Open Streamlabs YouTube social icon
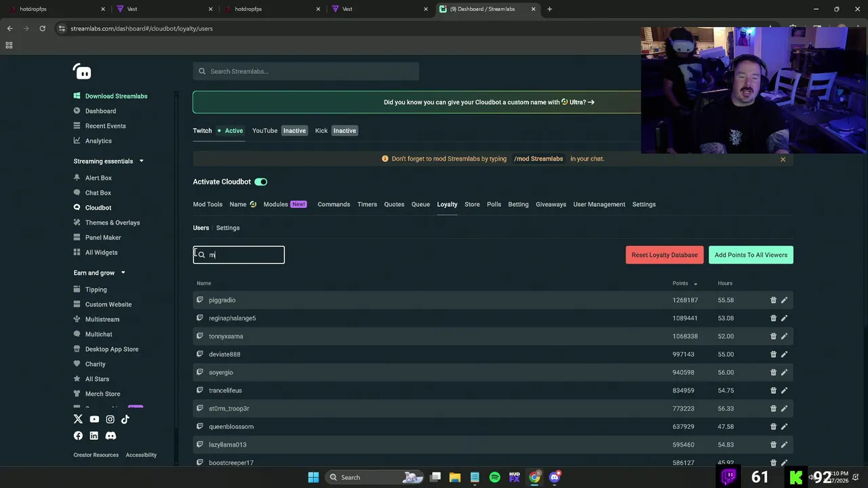 94,419
